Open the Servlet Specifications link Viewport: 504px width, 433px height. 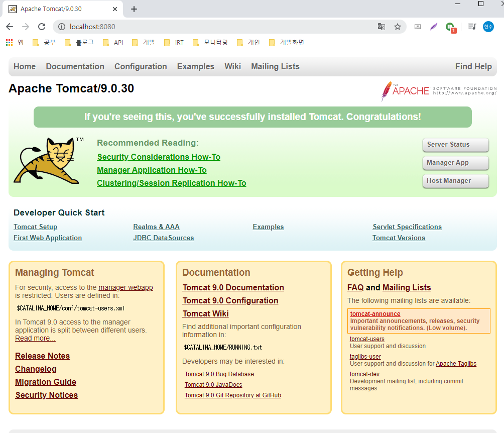(407, 227)
